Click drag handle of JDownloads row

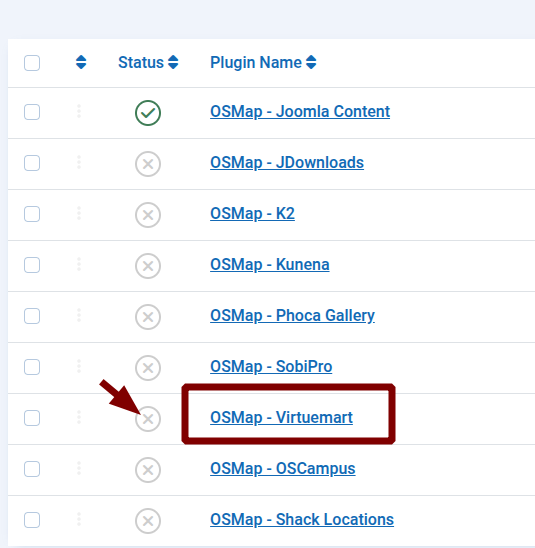(x=79, y=162)
